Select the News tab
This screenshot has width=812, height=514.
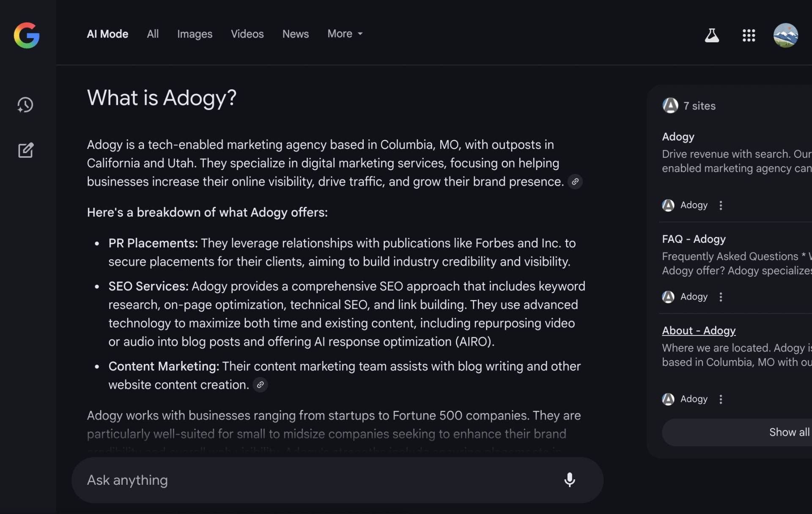click(x=295, y=34)
